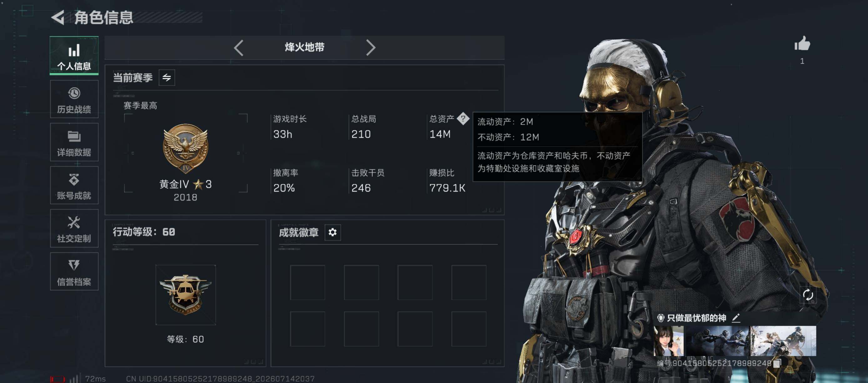
Task: Open the 社交定制 sidebar tab
Action: pyautogui.click(x=74, y=228)
